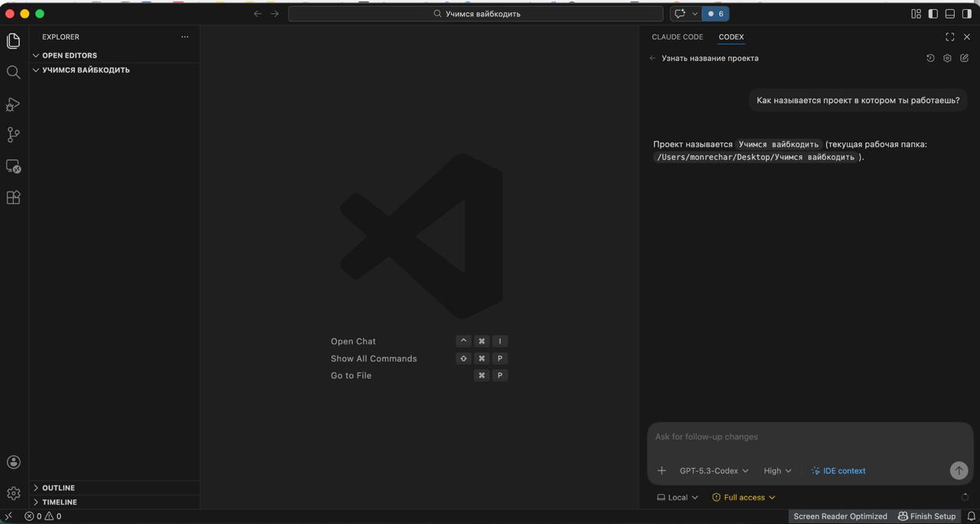Return to Codex thread list with back arrow
This screenshot has width=980, height=524.
652,58
